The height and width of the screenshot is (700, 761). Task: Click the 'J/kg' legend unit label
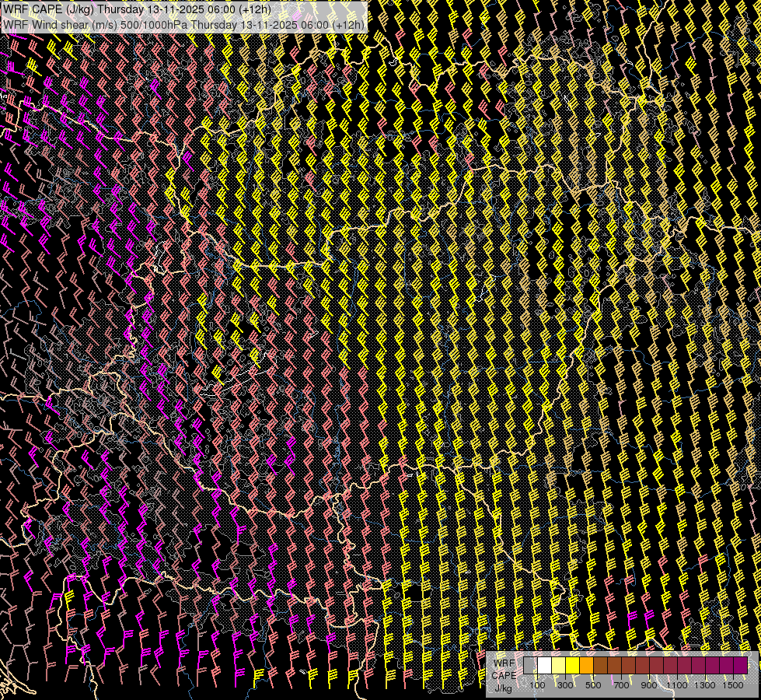503,688
